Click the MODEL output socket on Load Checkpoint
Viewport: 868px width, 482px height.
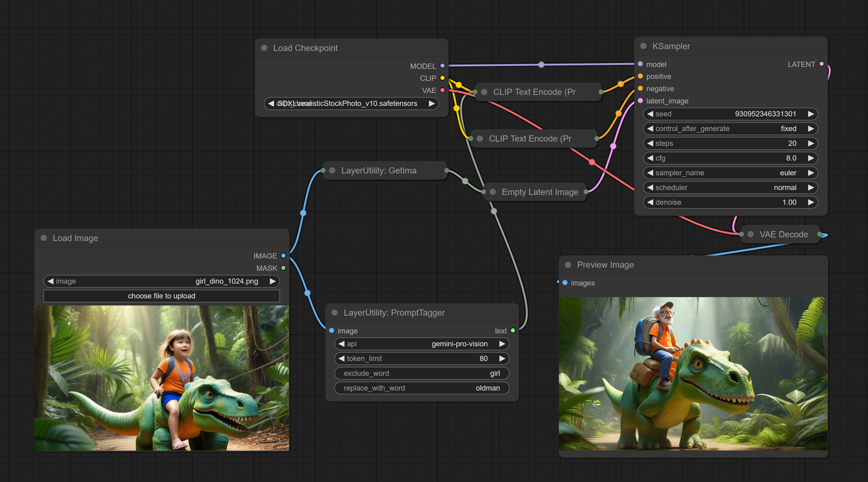[442, 66]
